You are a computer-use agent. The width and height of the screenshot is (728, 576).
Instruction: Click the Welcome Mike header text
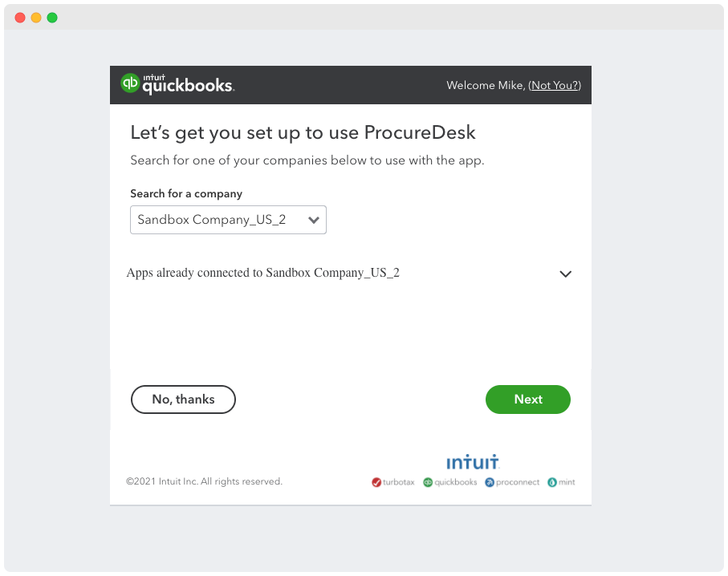[x=482, y=85]
